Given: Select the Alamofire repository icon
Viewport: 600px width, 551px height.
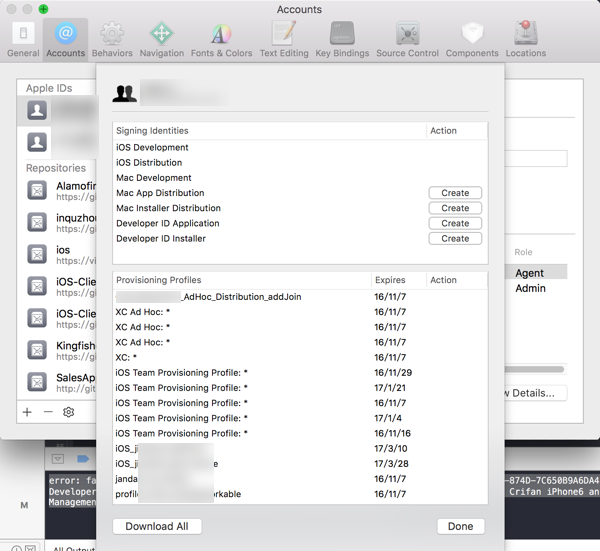Looking at the screenshot, I should pos(37,190).
